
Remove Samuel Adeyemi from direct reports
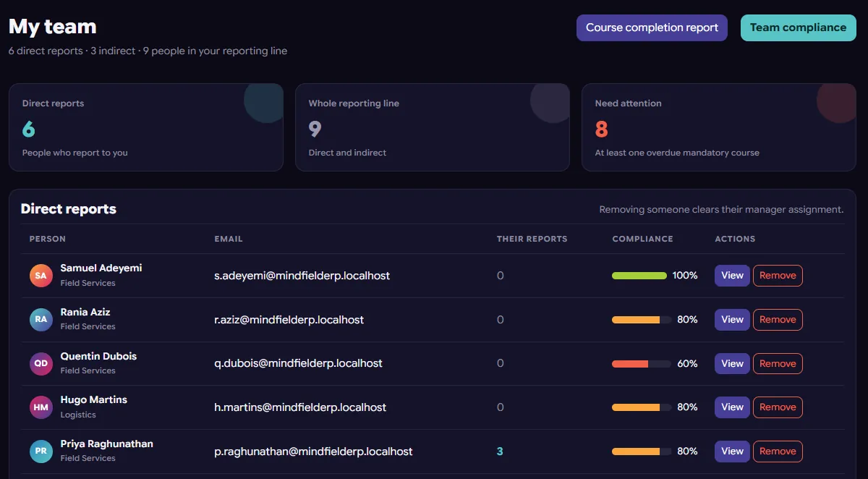point(778,276)
